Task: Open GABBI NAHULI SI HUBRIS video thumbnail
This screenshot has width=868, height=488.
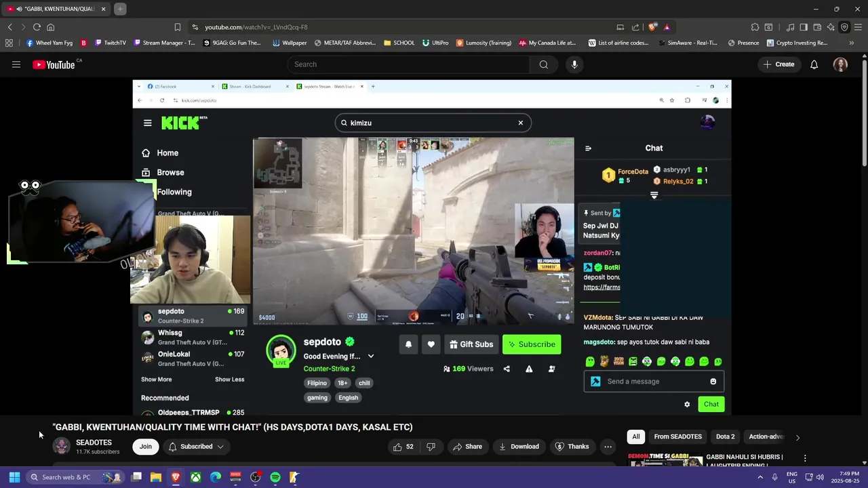Action: pyautogui.click(x=665, y=460)
